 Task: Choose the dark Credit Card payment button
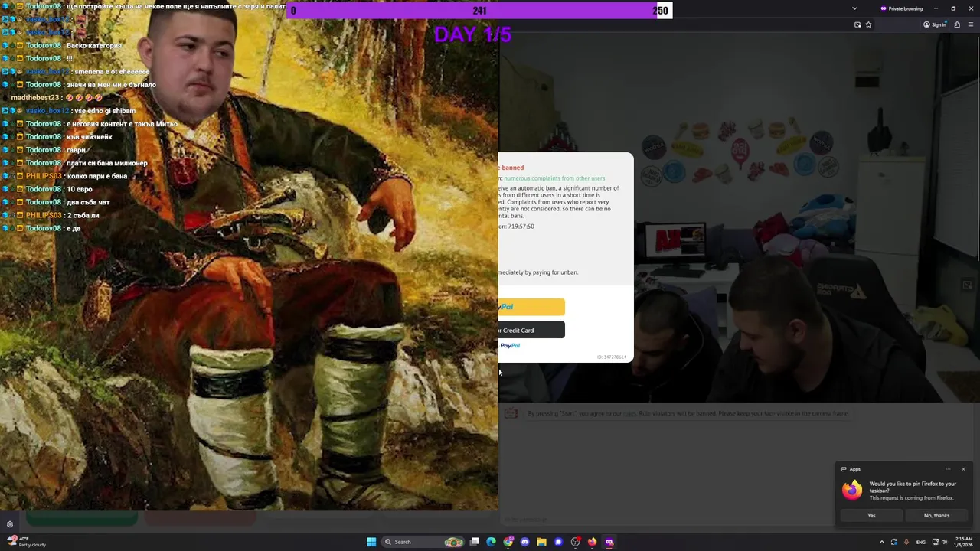coord(531,330)
